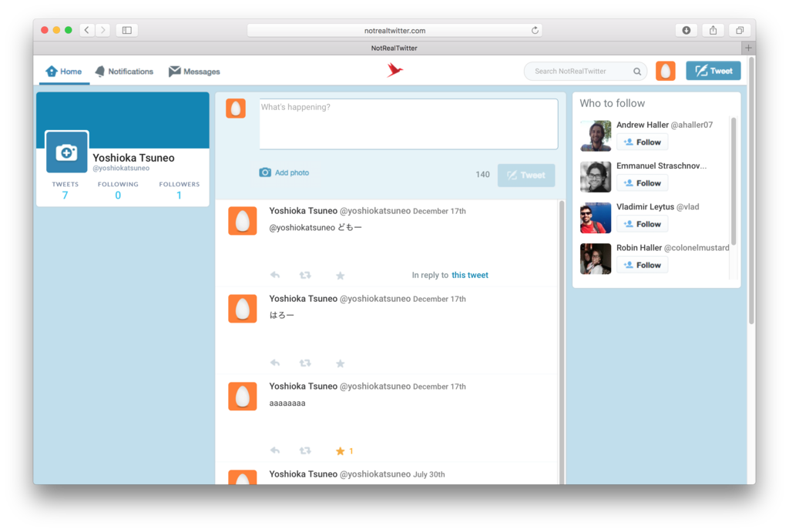
Task: Follow Emmanuel Straschnov
Action: click(x=643, y=183)
